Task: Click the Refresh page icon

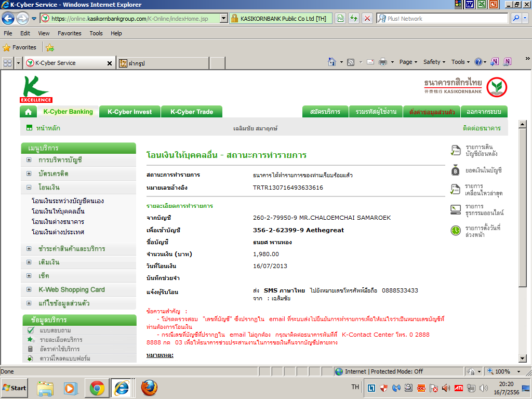Action: pos(353,18)
